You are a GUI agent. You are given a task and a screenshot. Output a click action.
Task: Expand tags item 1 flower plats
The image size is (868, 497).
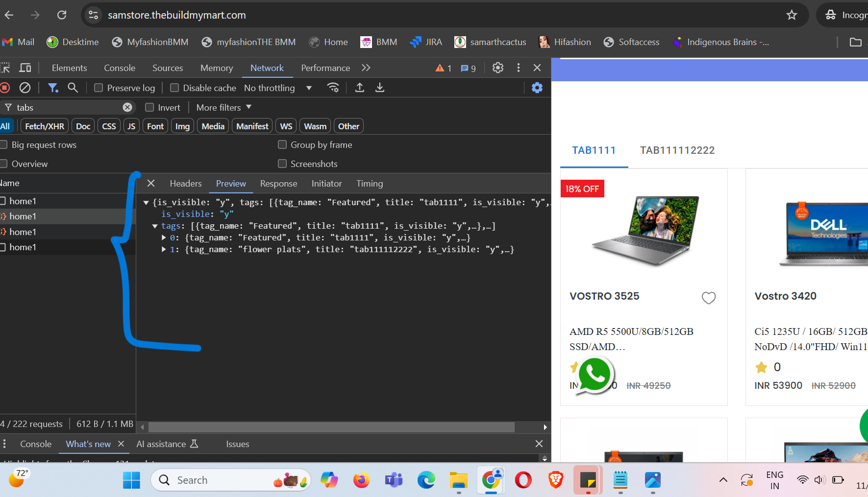pyautogui.click(x=164, y=249)
